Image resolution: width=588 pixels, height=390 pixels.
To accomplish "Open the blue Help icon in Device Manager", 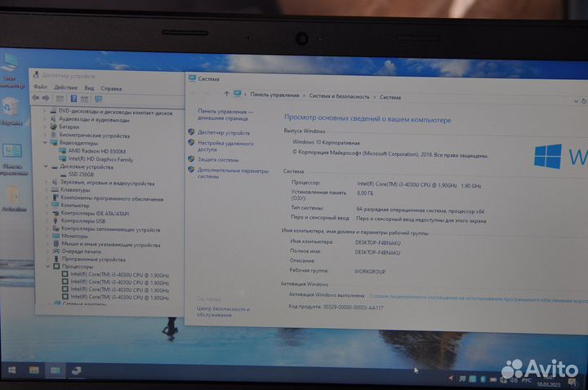I will (73, 99).
